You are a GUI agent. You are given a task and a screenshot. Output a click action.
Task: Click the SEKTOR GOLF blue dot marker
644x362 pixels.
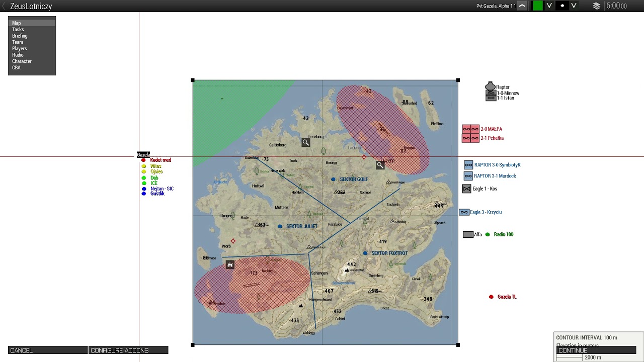[333, 179]
